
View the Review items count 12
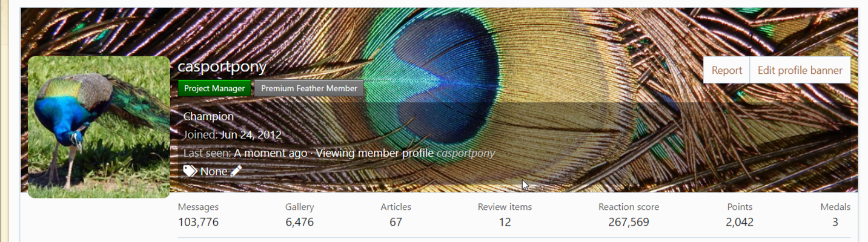[505, 222]
